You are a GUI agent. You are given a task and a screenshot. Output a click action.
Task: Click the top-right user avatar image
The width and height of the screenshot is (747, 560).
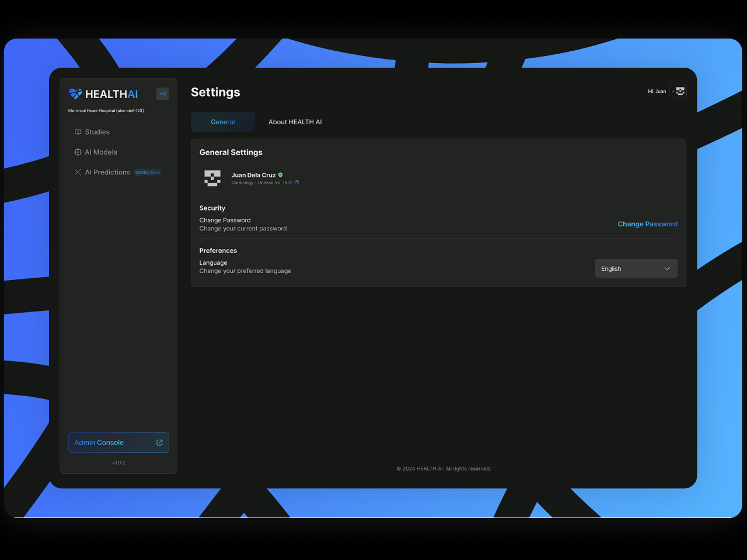[680, 91]
